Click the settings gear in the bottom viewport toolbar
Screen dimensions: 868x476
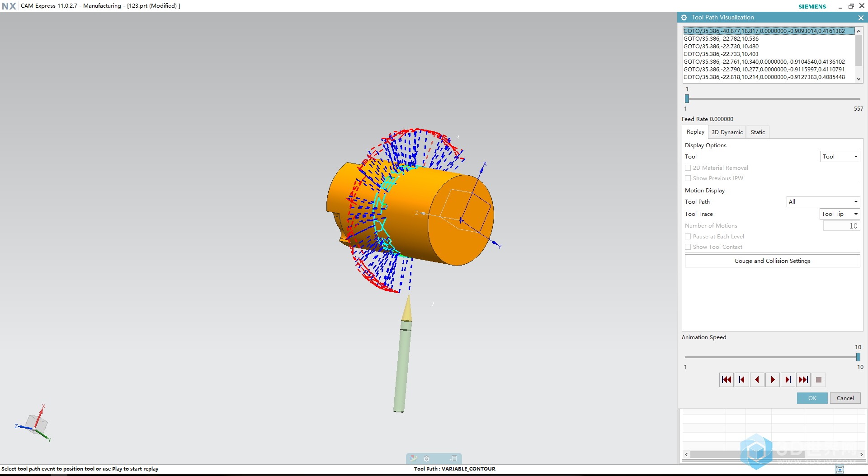click(x=426, y=458)
